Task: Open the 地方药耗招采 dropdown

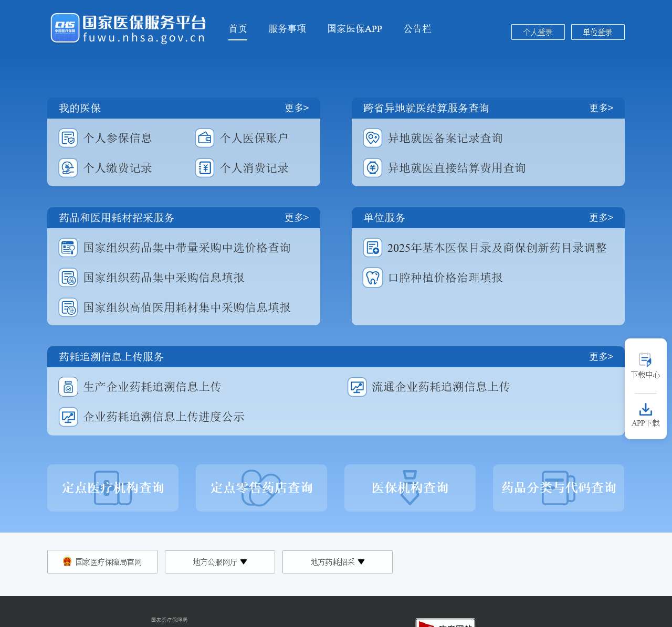Action: (x=337, y=561)
